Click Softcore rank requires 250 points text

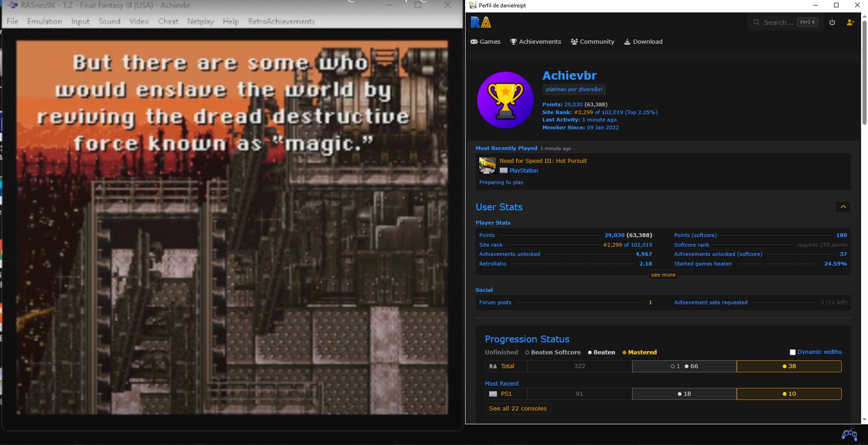(x=822, y=245)
